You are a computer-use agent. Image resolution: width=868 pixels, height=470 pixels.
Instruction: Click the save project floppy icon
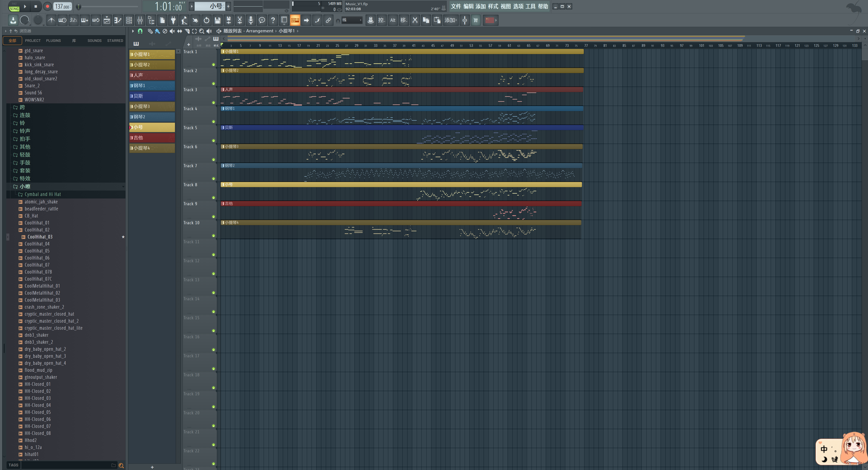218,20
